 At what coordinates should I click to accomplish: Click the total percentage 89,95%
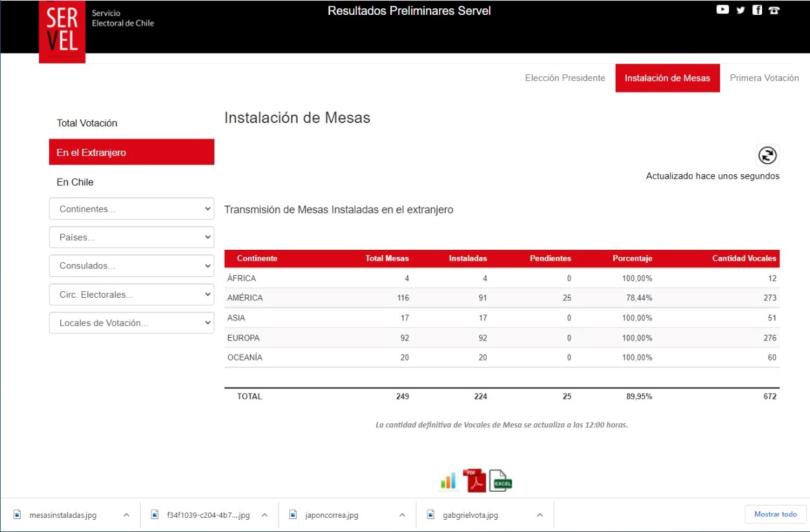[x=639, y=397]
